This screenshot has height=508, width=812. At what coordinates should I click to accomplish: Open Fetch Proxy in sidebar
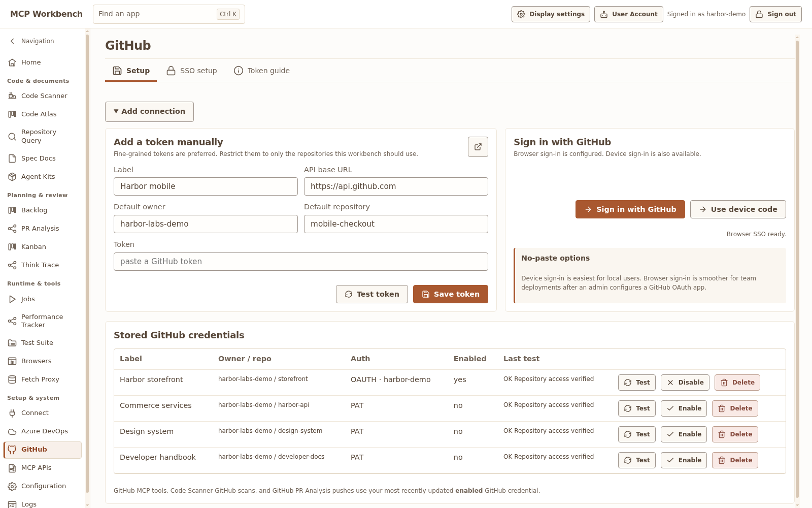pyautogui.click(x=43, y=379)
